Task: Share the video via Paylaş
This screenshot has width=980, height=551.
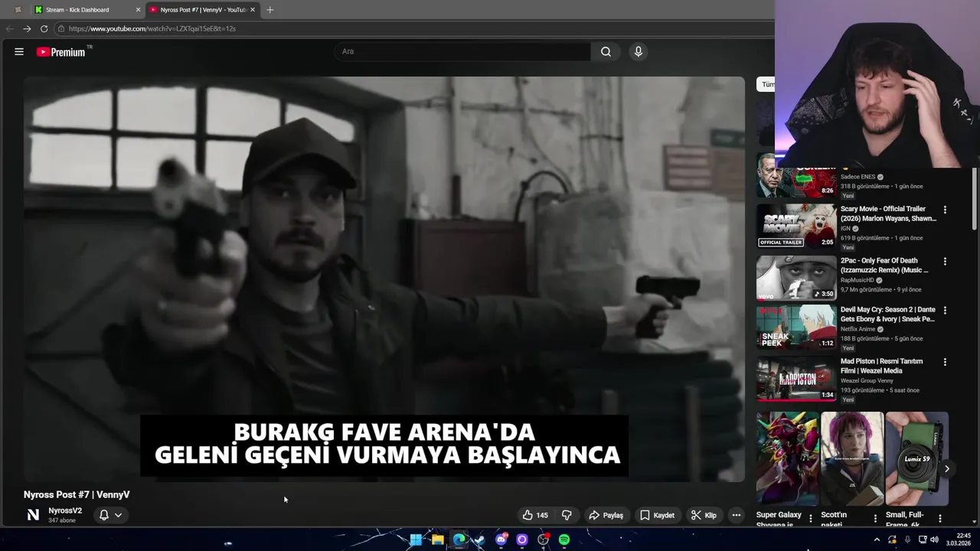Action: (x=606, y=515)
